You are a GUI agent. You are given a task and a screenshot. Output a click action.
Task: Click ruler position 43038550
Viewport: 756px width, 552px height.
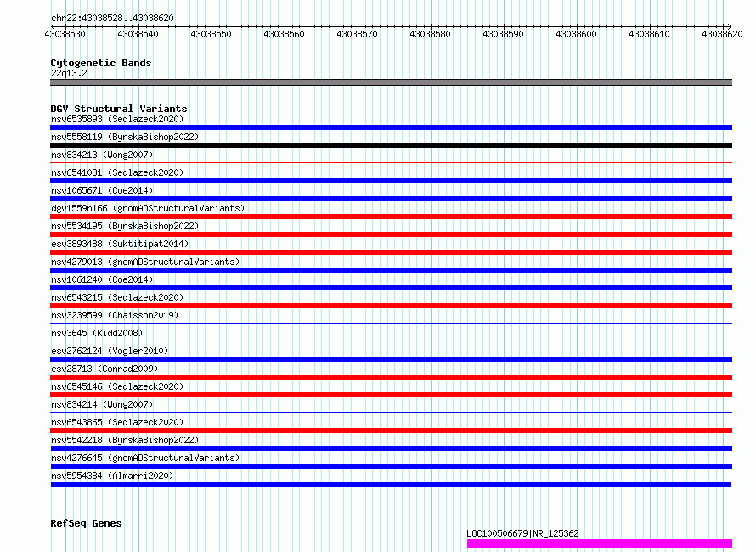click(211, 34)
